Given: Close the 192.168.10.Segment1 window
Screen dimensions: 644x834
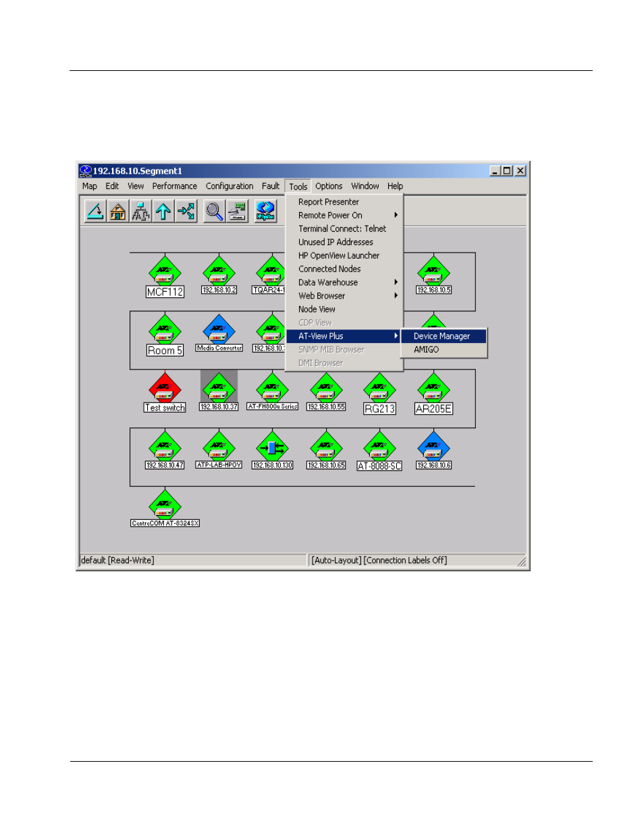Looking at the screenshot, I should (x=520, y=171).
